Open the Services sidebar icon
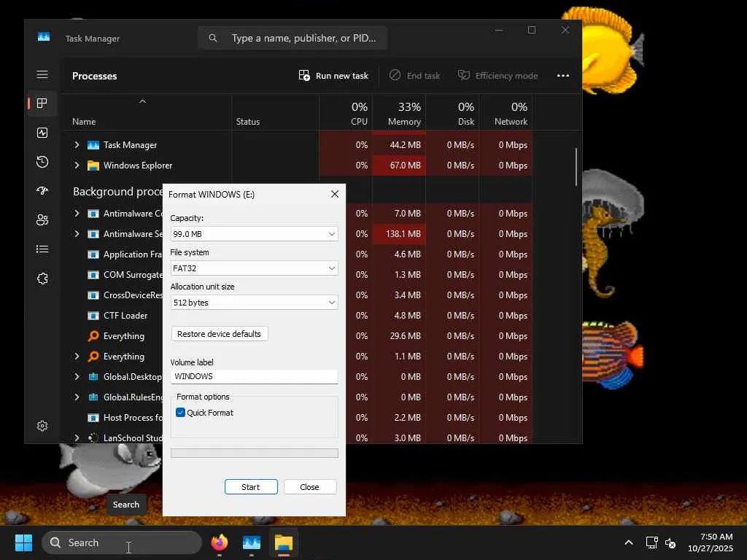The image size is (747, 560). (x=42, y=279)
